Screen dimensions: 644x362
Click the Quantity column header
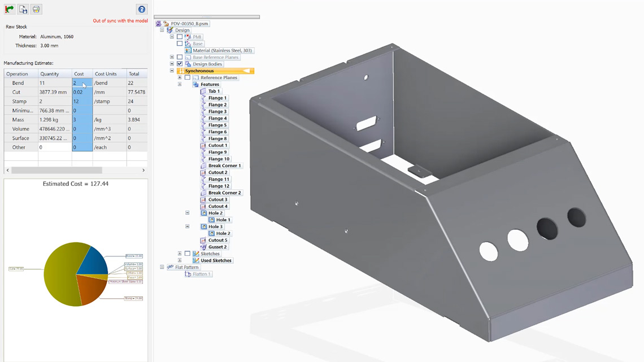pyautogui.click(x=50, y=74)
